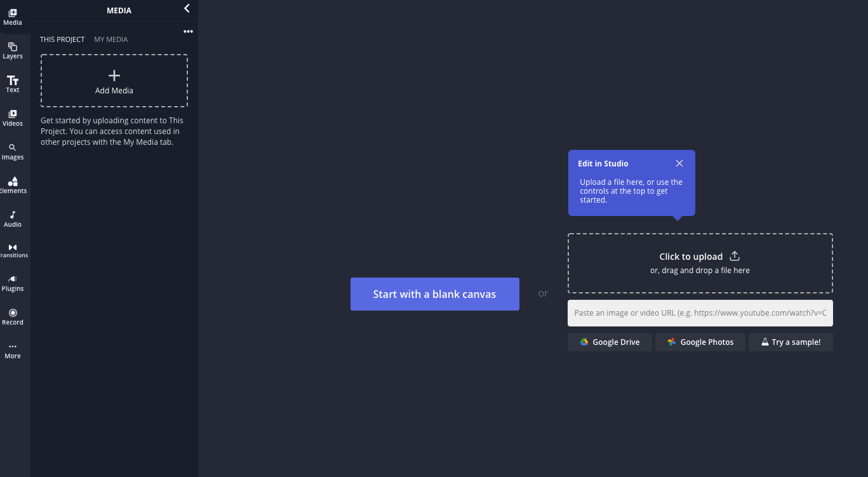The height and width of the screenshot is (477, 868).
Task: Select the Text tool in sidebar
Action: pyautogui.click(x=13, y=84)
